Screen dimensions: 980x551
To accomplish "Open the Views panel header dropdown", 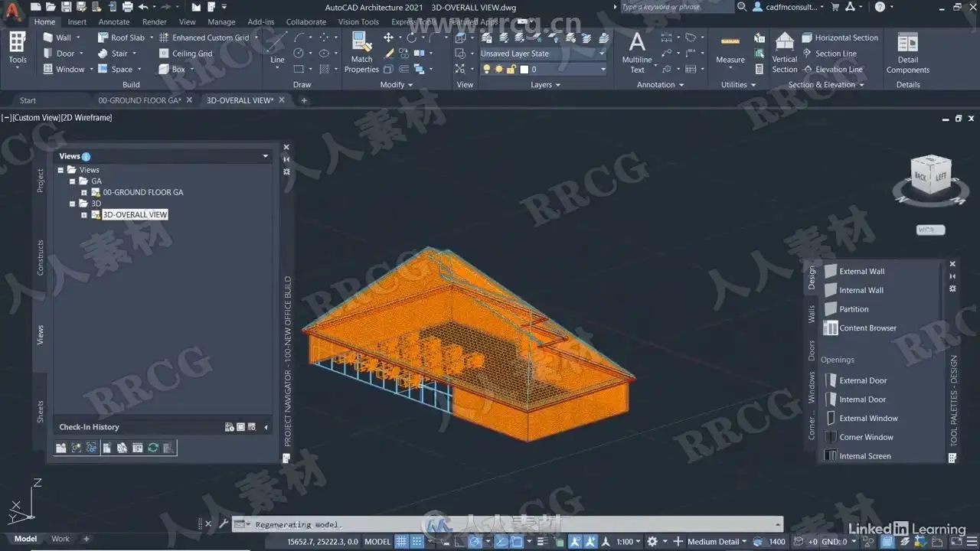I will click(266, 156).
